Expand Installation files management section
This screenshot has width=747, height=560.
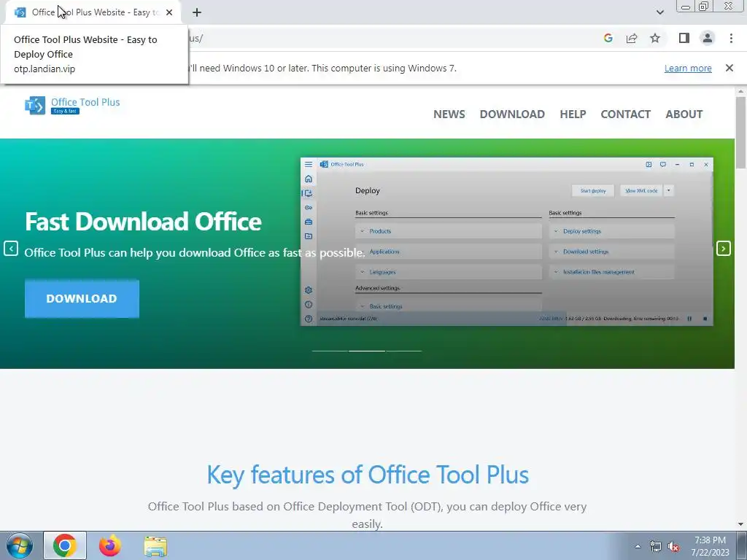[x=612, y=272]
